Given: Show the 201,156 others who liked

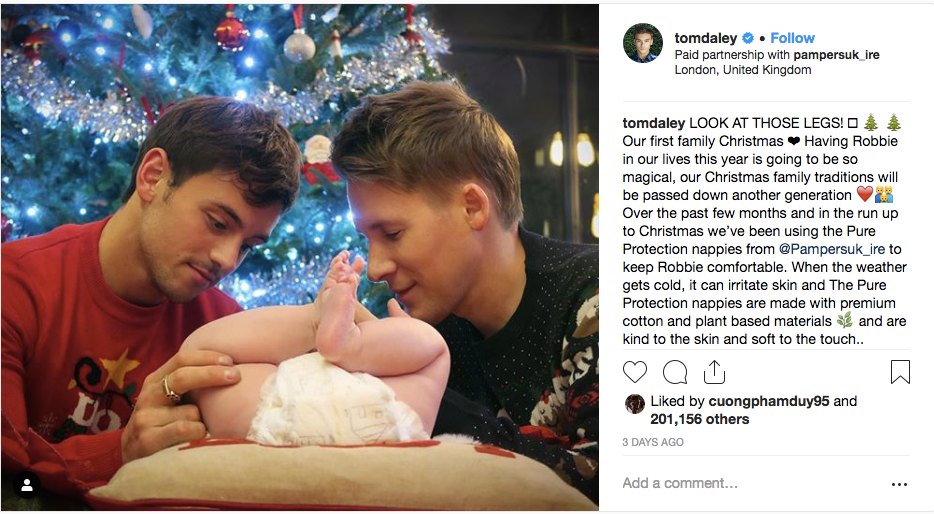Looking at the screenshot, I should click(x=699, y=419).
